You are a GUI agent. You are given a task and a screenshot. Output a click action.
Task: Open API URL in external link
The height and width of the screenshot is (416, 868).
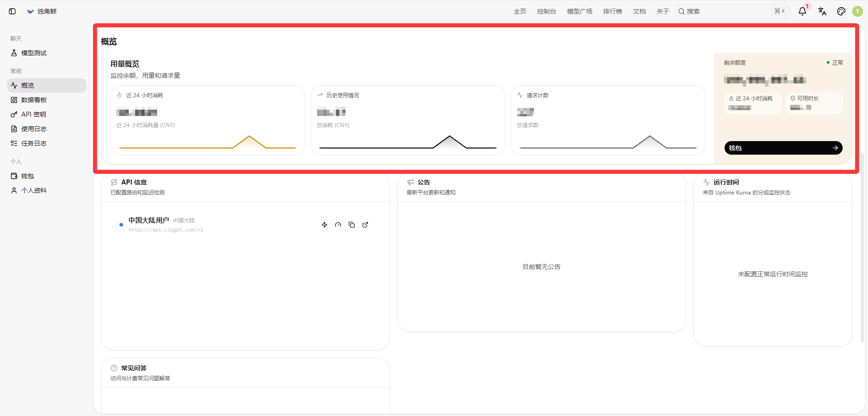click(x=365, y=225)
